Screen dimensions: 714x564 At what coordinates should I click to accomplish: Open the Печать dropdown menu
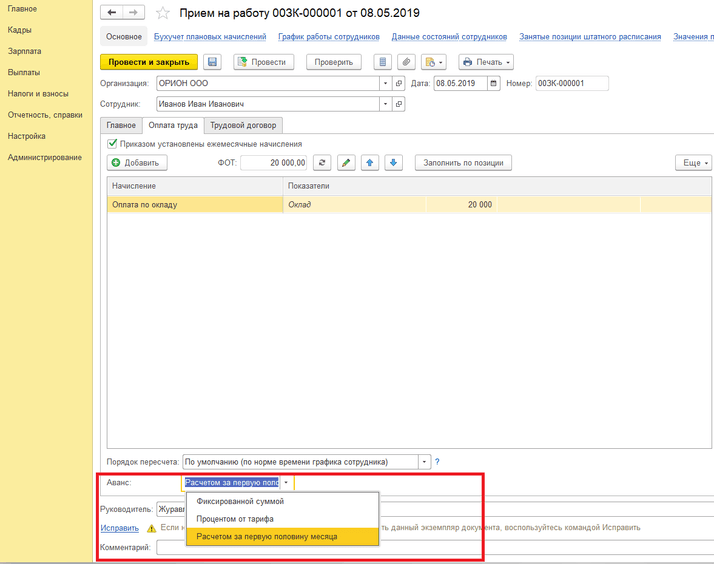[486, 62]
